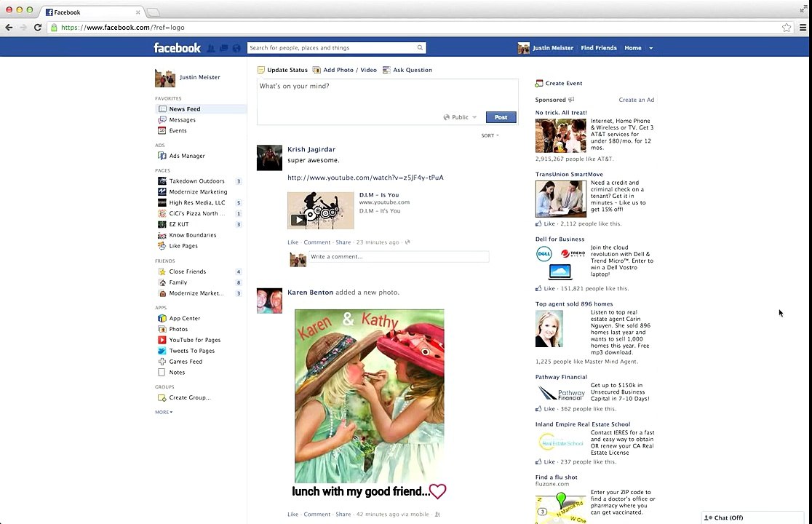Image resolution: width=812 pixels, height=524 pixels.
Task: Open YouTube for Pages app
Action: pos(195,340)
